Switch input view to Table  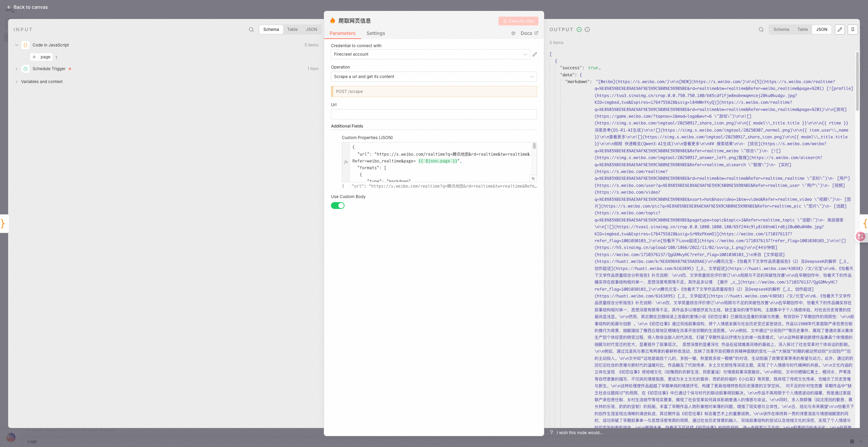click(x=292, y=30)
